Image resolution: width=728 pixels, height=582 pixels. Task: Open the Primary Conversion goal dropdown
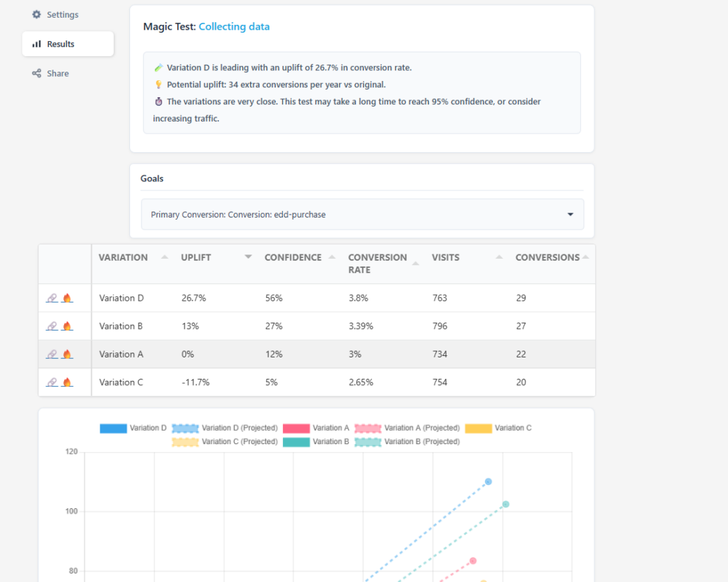(x=571, y=214)
